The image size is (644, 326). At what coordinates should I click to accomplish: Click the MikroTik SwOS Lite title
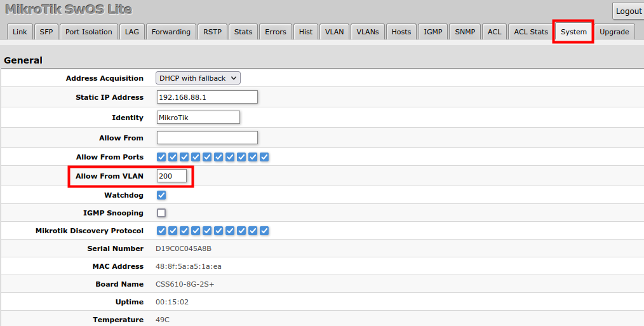click(68, 10)
